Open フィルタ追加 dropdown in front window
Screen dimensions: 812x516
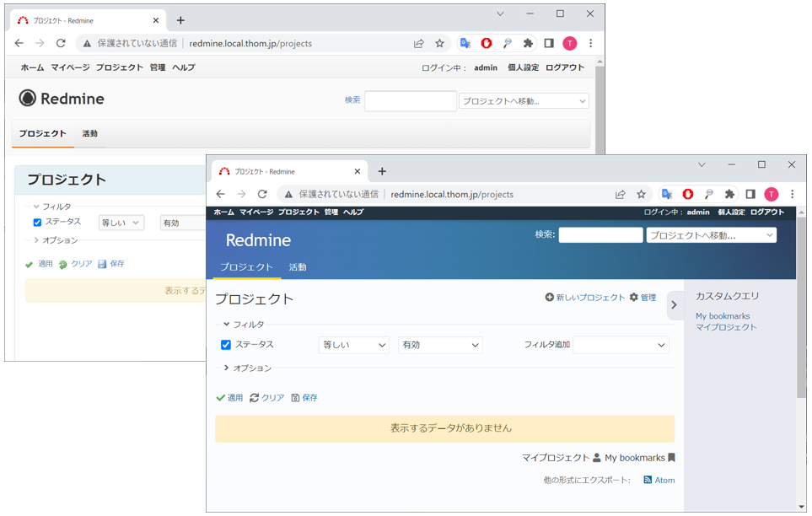tap(621, 345)
